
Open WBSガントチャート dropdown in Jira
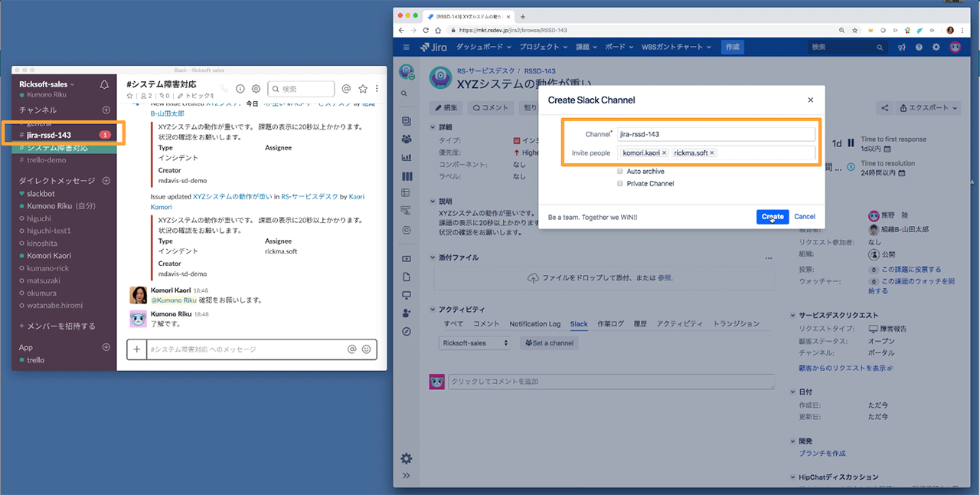pyautogui.click(x=675, y=47)
